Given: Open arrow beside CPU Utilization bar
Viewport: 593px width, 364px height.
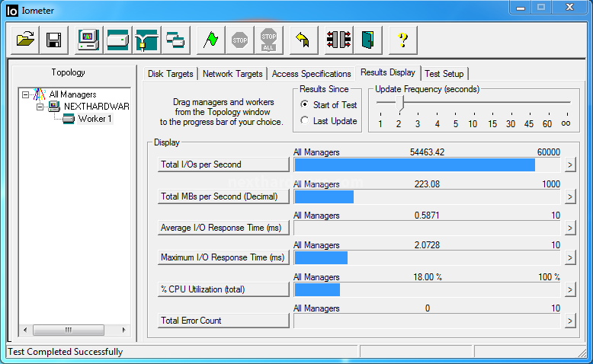Looking at the screenshot, I should click(x=570, y=290).
